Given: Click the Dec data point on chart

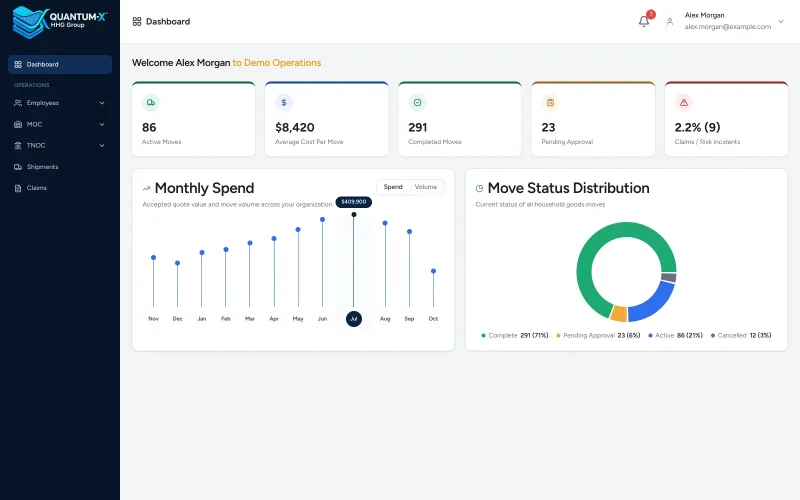Looking at the screenshot, I should point(178,263).
